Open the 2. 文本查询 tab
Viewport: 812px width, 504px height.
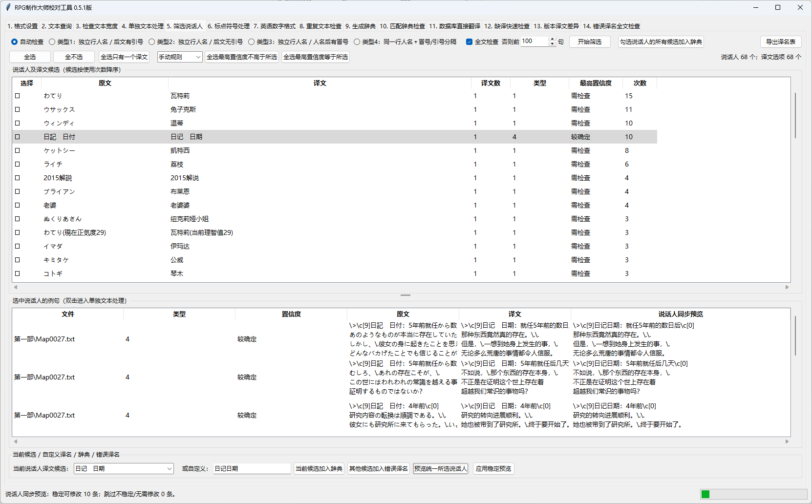tap(57, 26)
